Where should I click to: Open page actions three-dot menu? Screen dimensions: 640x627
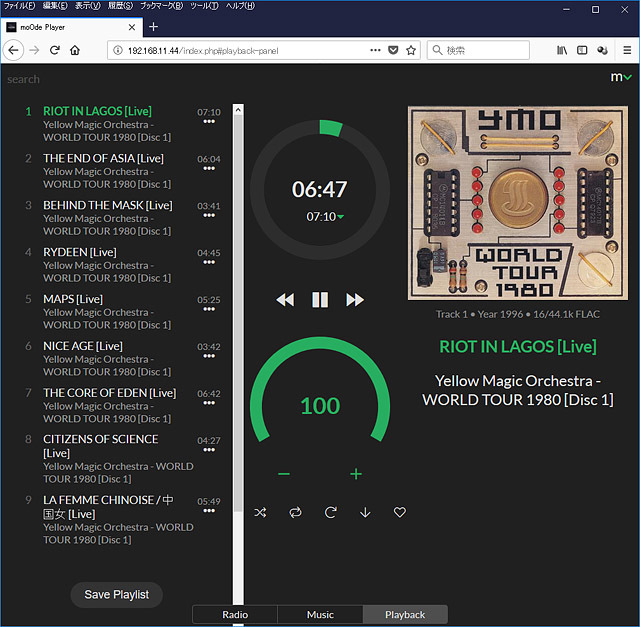click(x=375, y=50)
